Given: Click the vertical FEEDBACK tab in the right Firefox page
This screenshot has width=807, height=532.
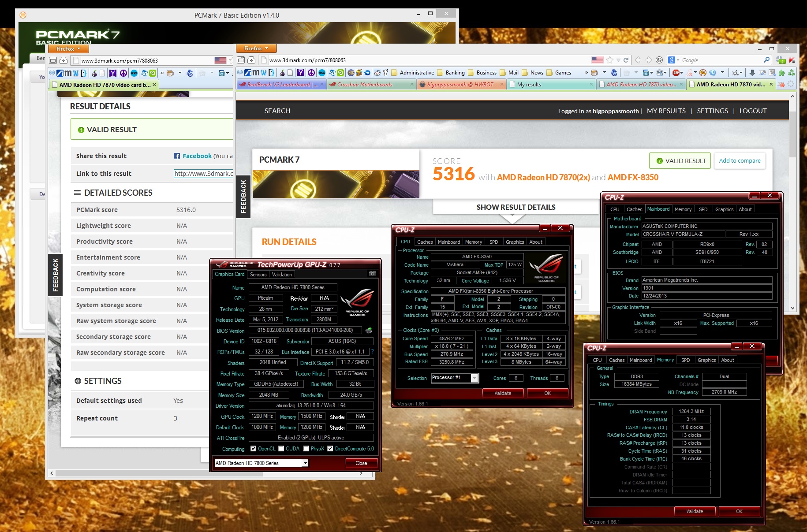Looking at the screenshot, I should [243, 197].
